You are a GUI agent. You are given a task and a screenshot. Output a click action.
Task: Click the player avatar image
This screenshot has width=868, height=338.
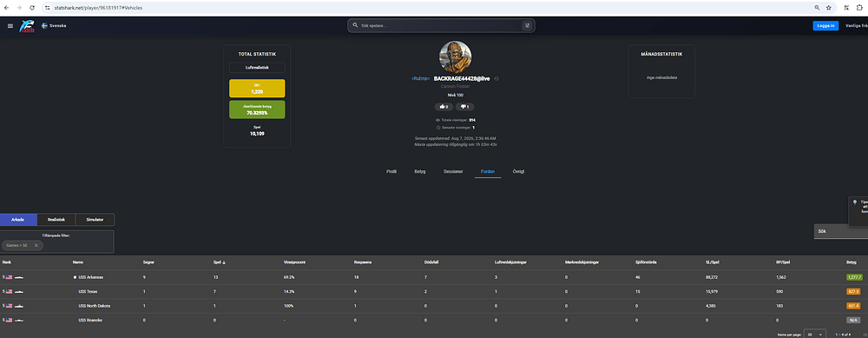pyautogui.click(x=455, y=57)
